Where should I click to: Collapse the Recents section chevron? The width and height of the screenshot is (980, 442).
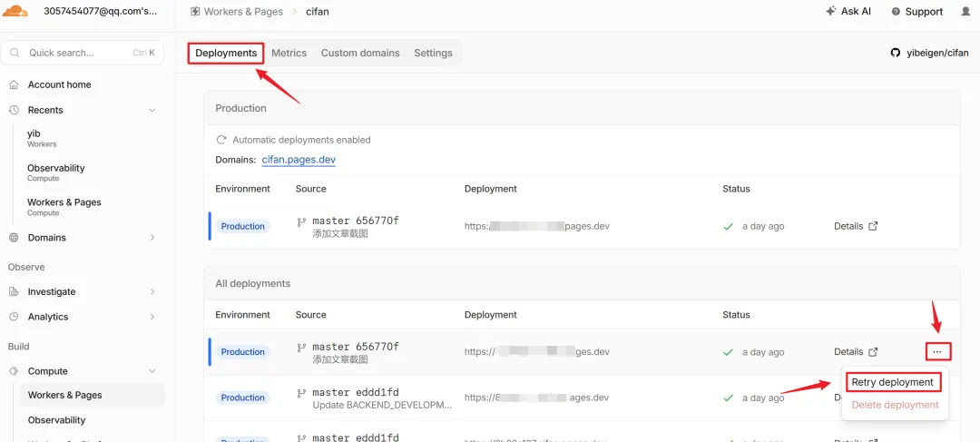coord(152,110)
